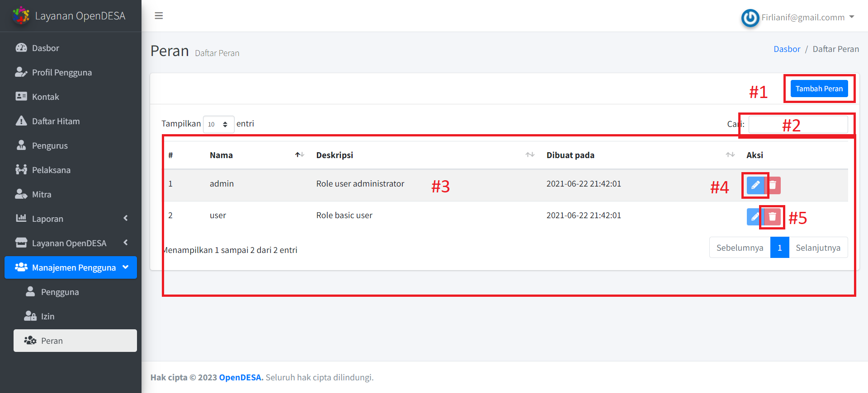Screen dimensions: 868x393
Task: Go to Daftar Hitam menu item
Action: (71, 121)
